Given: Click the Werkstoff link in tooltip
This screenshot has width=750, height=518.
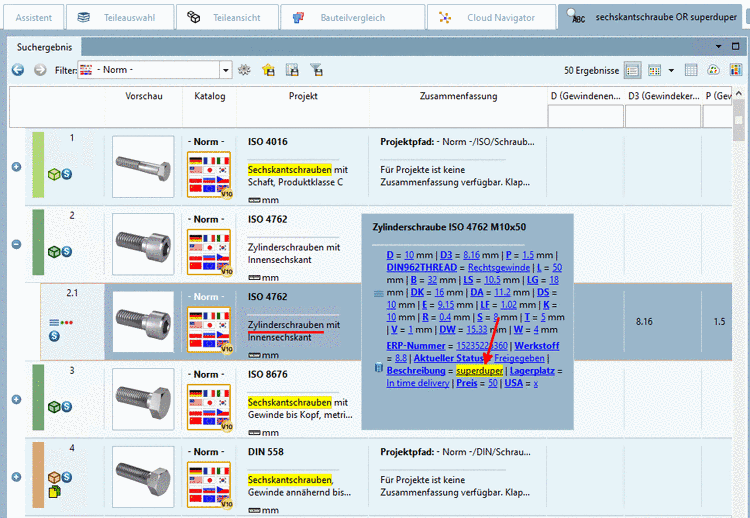Looking at the screenshot, I should point(537,346).
